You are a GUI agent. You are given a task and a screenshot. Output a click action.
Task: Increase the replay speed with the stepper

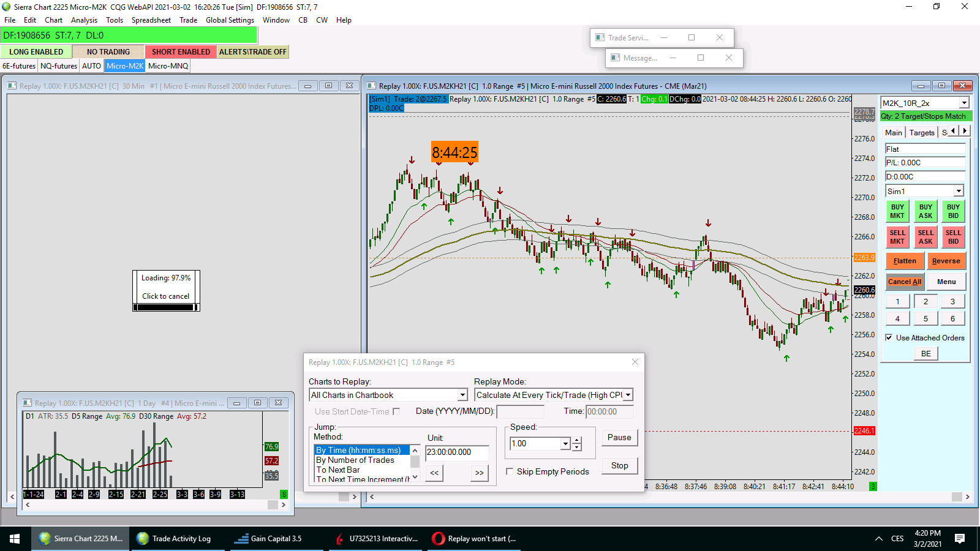pos(576,440)
